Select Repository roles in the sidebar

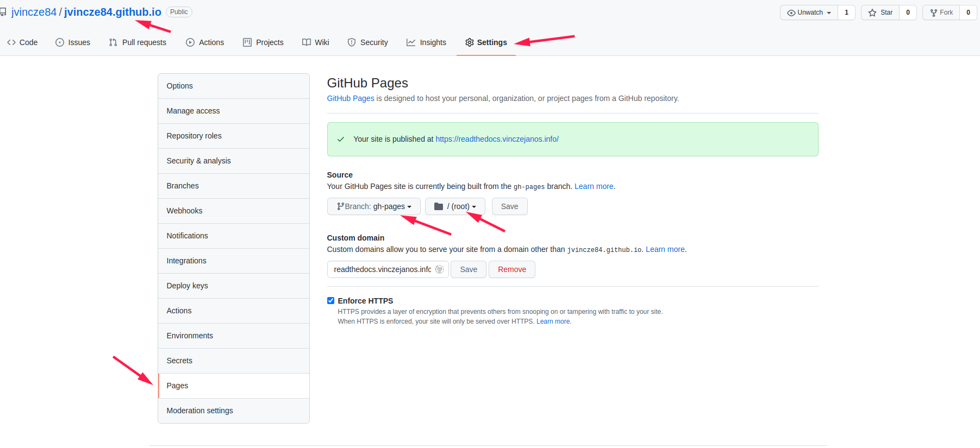[x=234, y=136]
